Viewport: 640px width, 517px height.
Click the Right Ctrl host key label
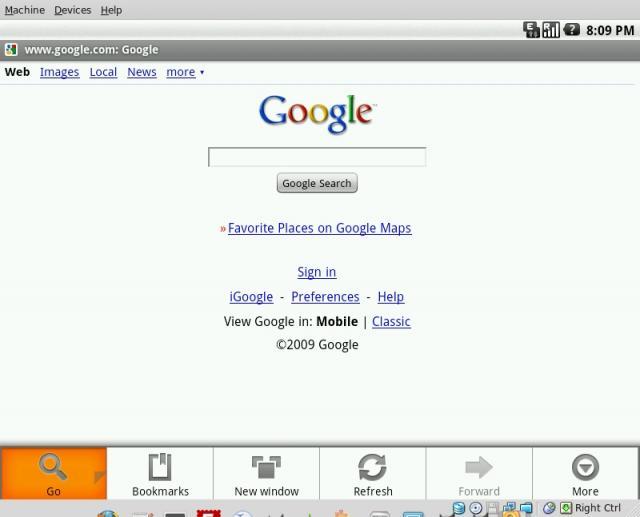click(598, 508)
